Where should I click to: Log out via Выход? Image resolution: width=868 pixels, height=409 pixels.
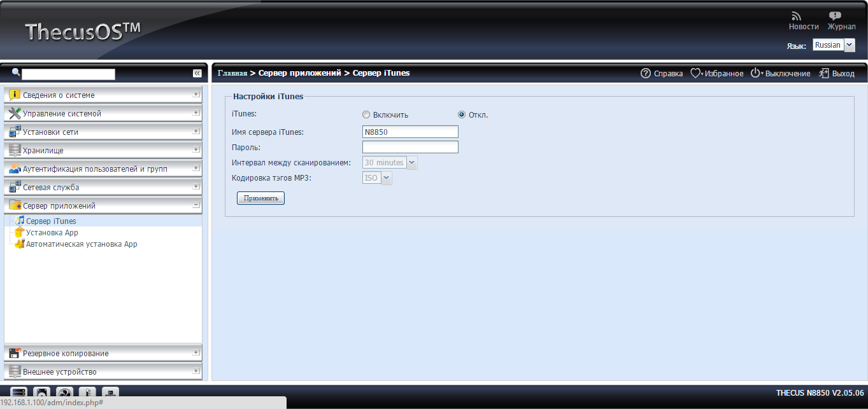[837, 73]
